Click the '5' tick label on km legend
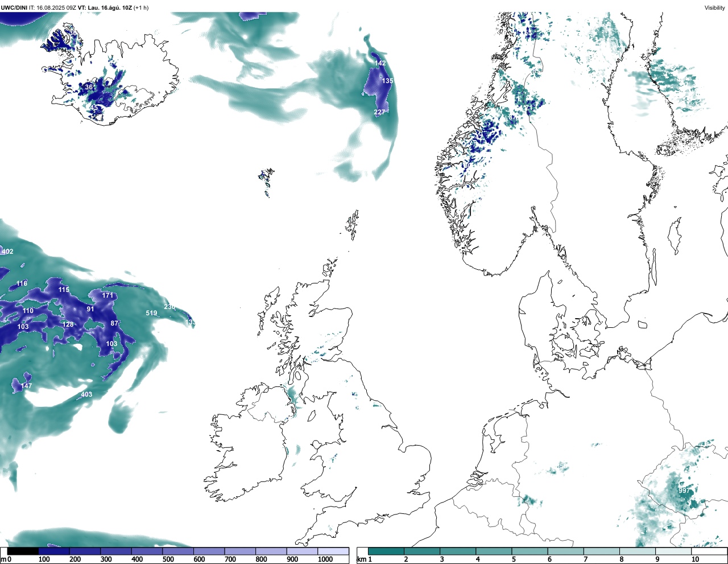 pos(513,559)
